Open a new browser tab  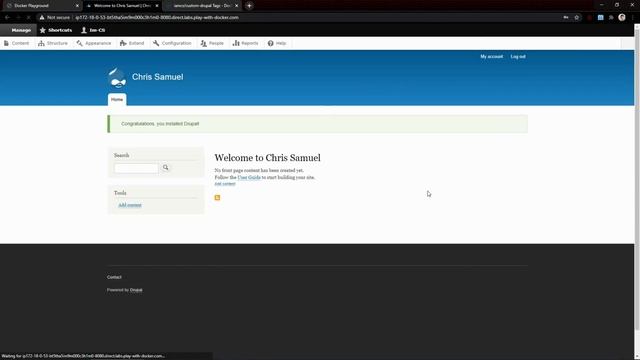[x=249, y=6]
